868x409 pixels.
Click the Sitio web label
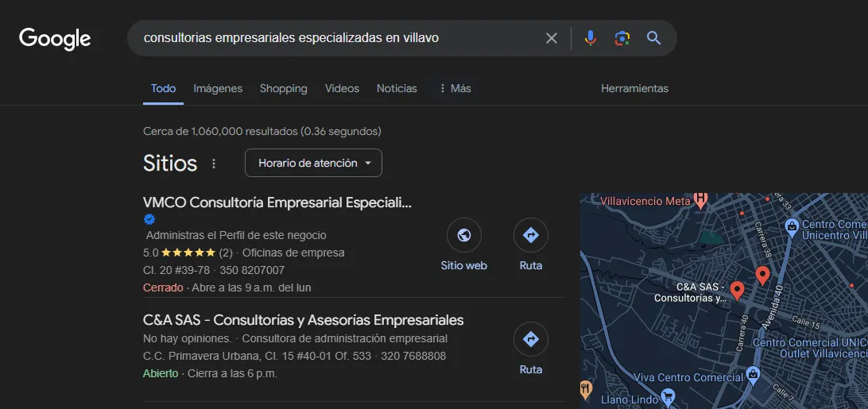pyautogui.click(x=464, y=266)
